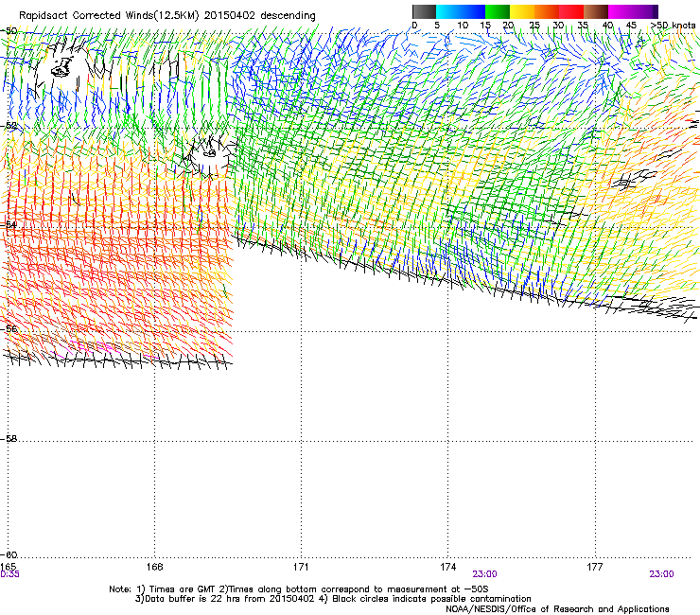Click the black island outline below -50

click(61, 67)
